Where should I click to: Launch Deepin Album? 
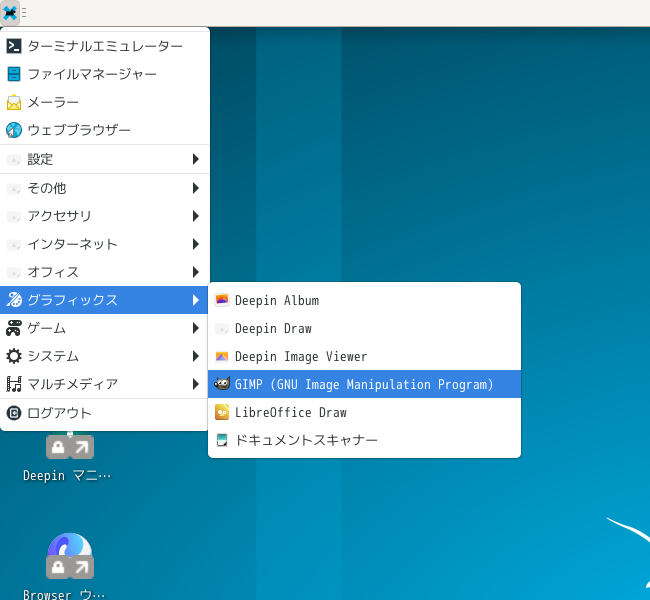364,300
